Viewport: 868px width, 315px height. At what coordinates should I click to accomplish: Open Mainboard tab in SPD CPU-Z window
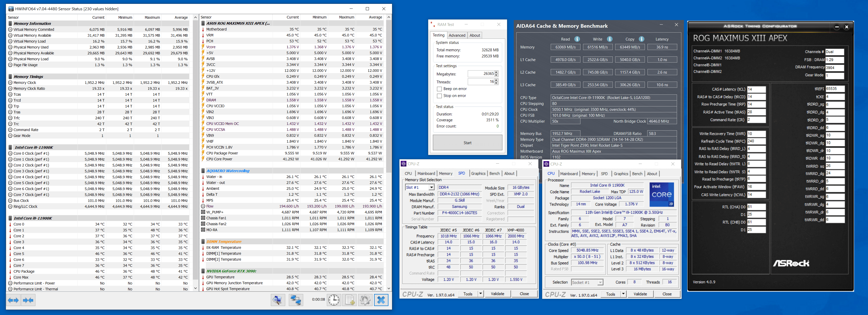(x=426, y=174)
